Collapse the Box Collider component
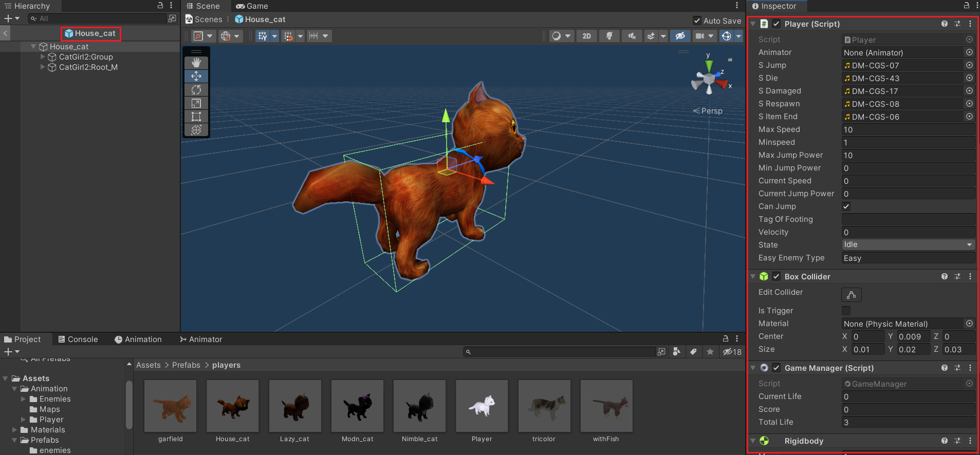Screen dimensions: 980x455 click(753, 276)
